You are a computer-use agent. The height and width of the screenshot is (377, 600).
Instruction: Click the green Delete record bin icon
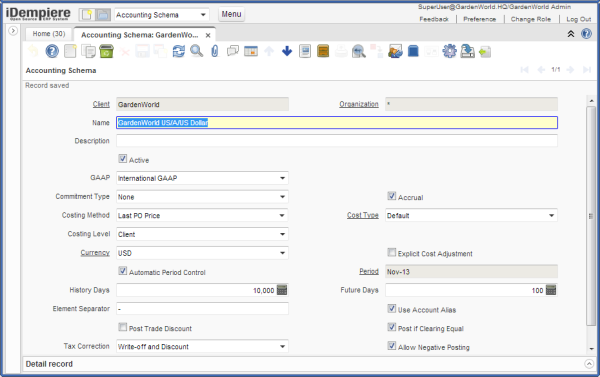(x=106, y=51)
